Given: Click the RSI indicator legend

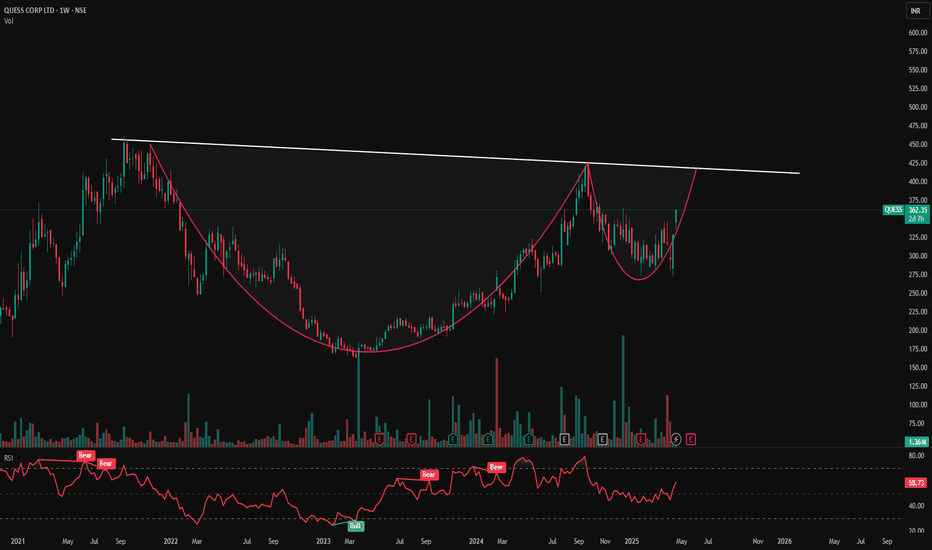Looking at the screenshot, I should 8,458.
